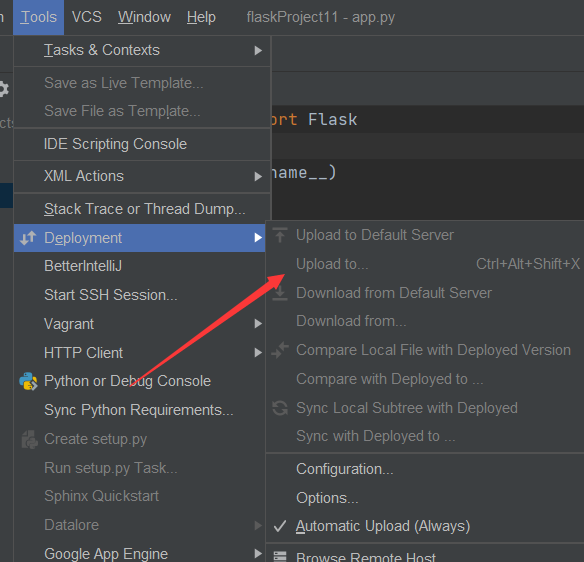Click the compare arrows icon
Screen dimensions: 584x562
click(280, 350)
